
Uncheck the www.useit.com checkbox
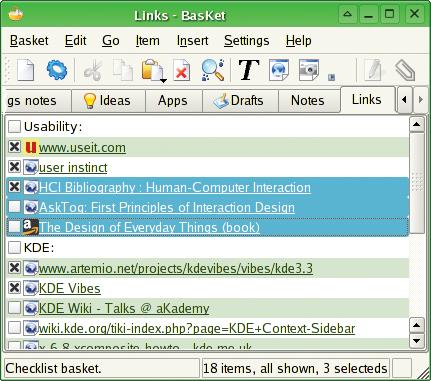tap(14, 147)
